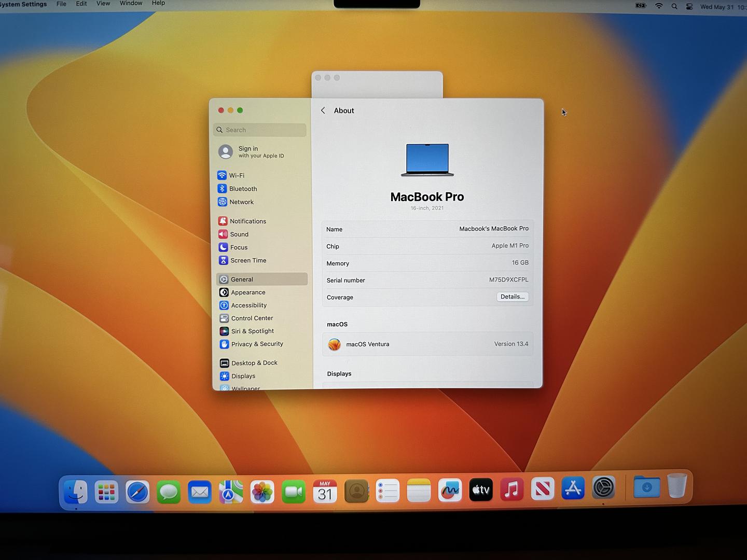Open the View menu in menu bar
Viewport: 747px width, 560px height.
click(x=103, y=4)
